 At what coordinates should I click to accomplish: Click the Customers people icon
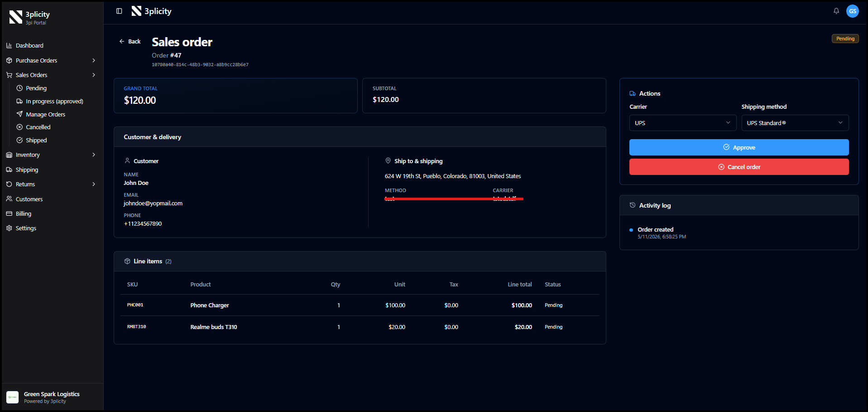click(9, 199)
